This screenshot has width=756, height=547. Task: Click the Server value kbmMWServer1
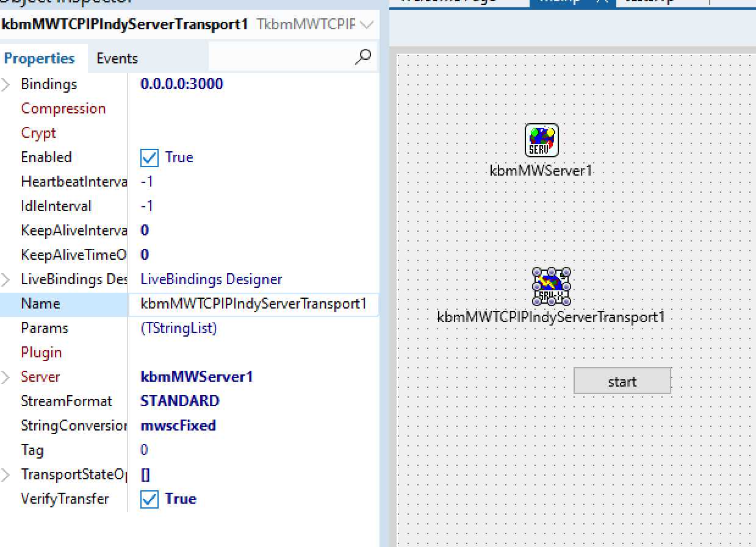[x=196, y=377]
